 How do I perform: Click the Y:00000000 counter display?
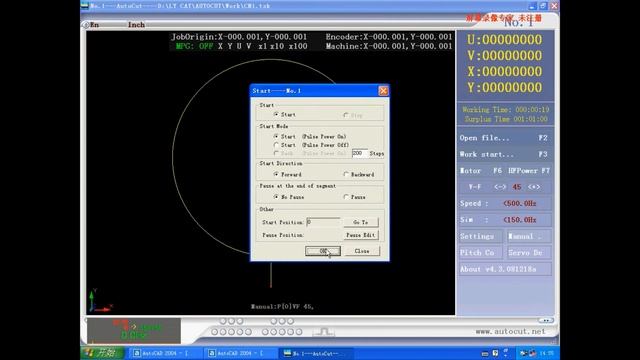click(504, 87)
